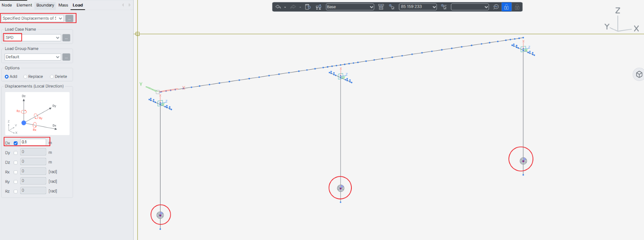Open the node number dropdown showing 85 159 233

[x=418, y=7]
